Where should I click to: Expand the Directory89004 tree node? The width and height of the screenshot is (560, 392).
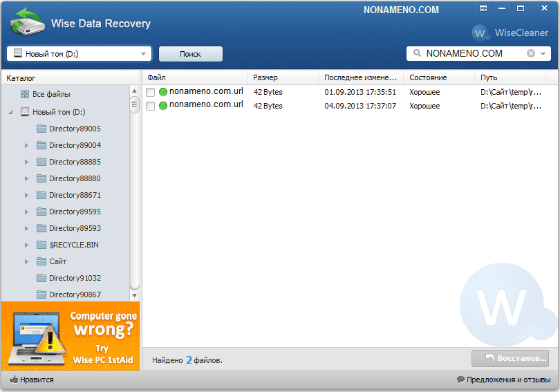26,145
